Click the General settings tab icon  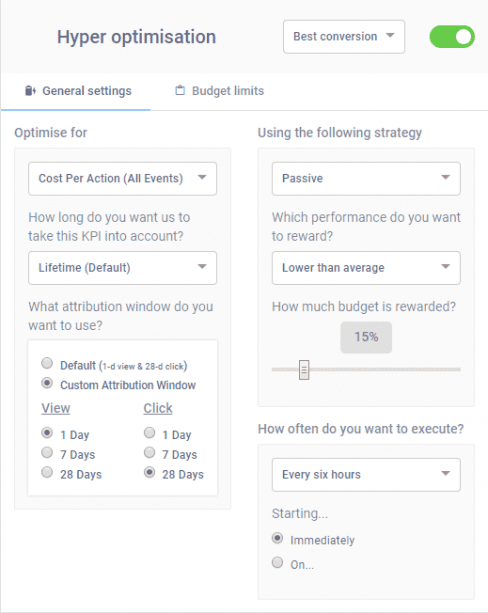(x=30, y=91)
